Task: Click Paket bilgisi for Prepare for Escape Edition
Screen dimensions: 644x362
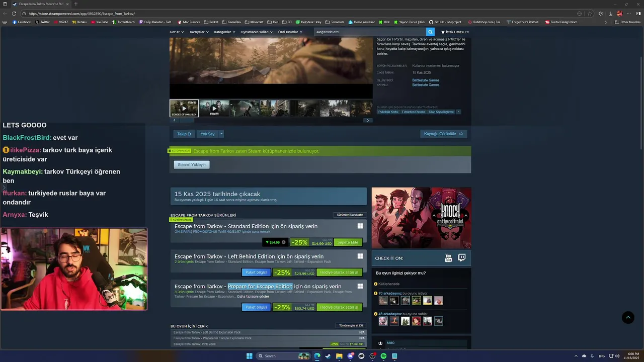Action: [256, 307]
